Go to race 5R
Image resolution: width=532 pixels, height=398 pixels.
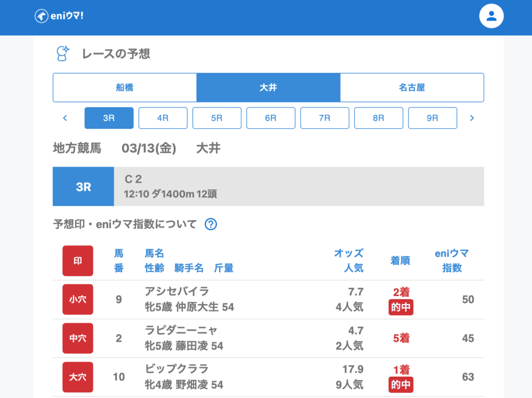pos(217,118)
